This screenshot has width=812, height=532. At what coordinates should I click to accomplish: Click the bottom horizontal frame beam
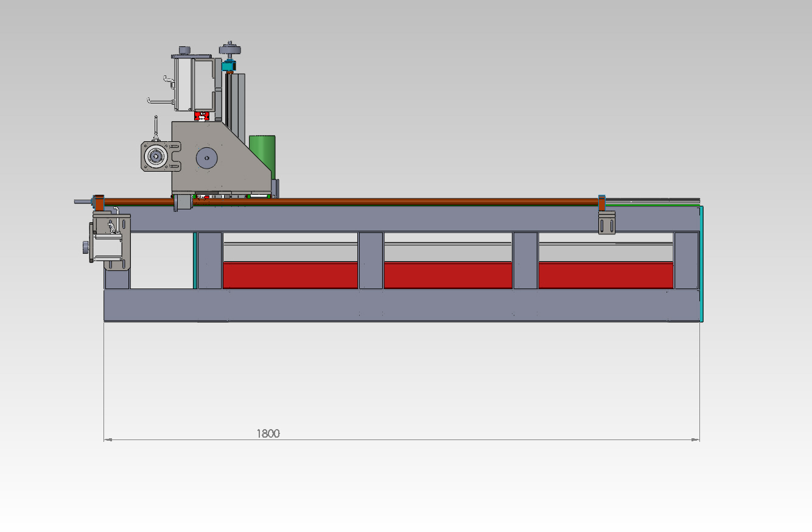[x=402, y=304]
